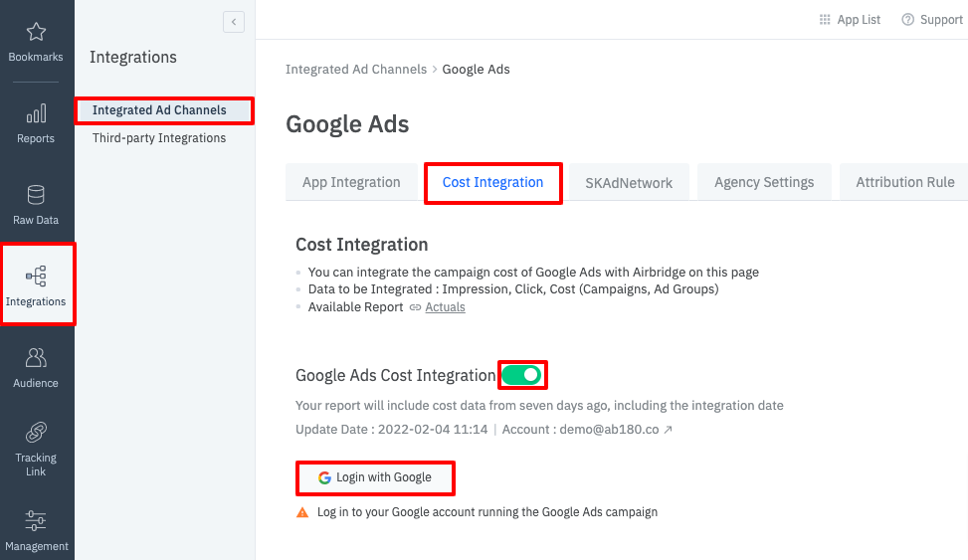968x560 pixels.
Task: Open the Reports bar chart icon
Action: click(36, 113)
